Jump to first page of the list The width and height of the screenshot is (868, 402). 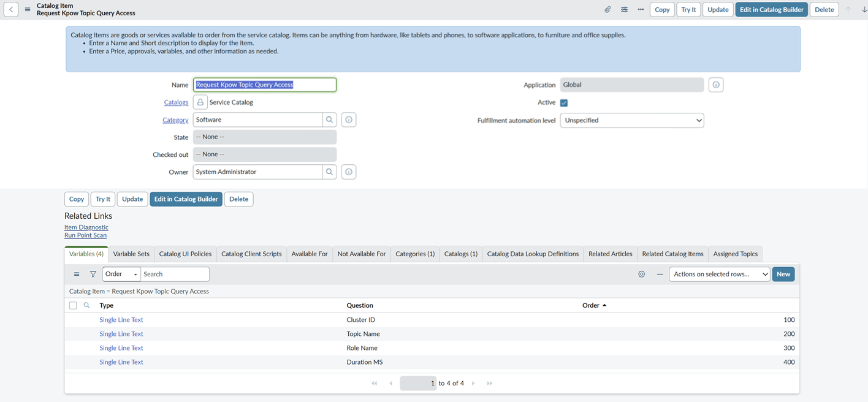click(x=375, y=384)
